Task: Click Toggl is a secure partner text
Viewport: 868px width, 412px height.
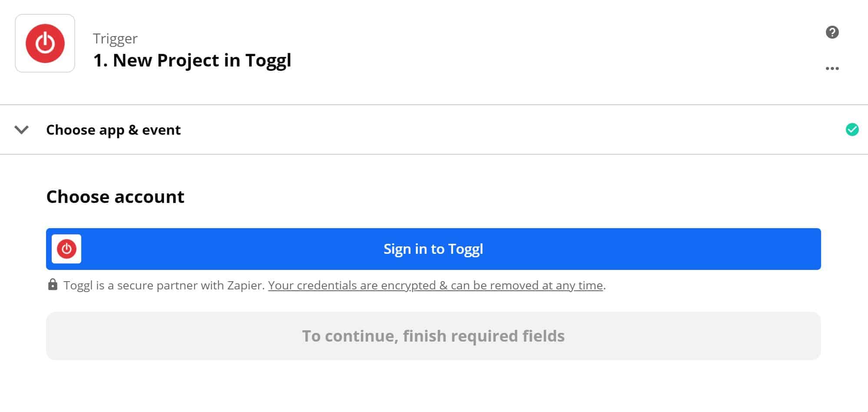Action: pos(164,285)
